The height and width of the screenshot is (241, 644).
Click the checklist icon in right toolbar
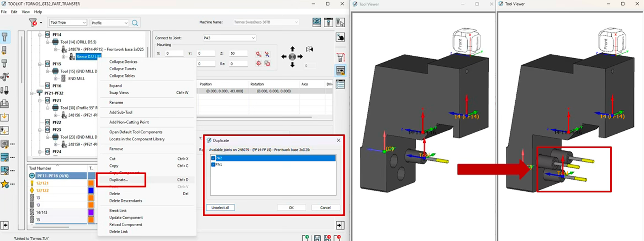click(340, 84)
